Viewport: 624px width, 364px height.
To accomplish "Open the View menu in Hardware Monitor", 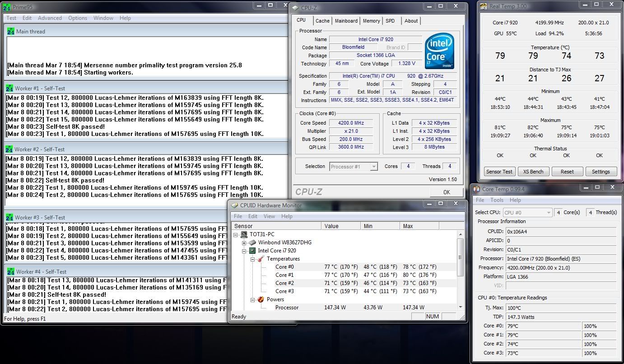I will [269, 216].
